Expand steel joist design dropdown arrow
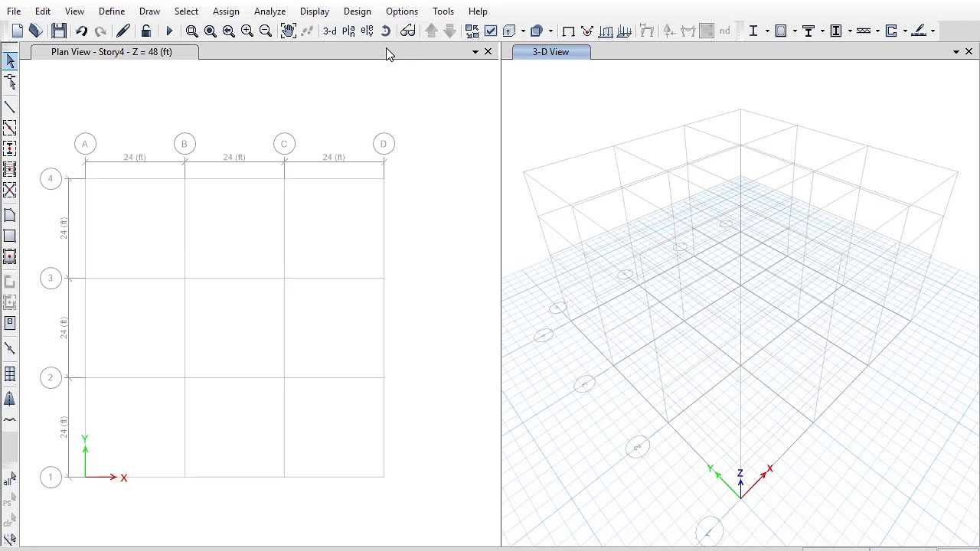980x551 pixels. (x=877, y=31)
